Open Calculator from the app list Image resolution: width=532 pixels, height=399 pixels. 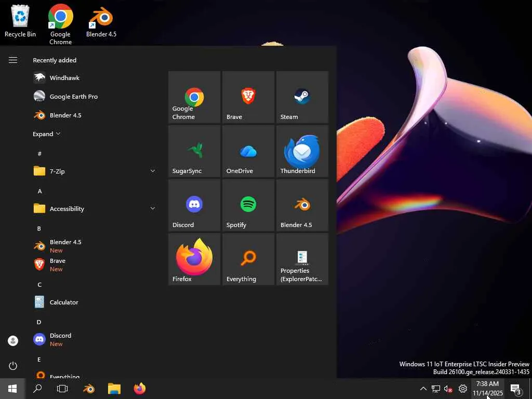point(95,302)
